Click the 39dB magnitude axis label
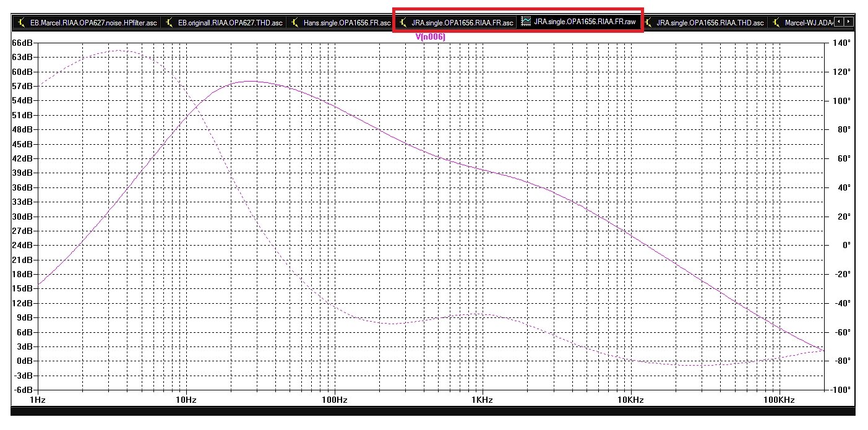The height and width of the screenshot is (430, 868). click(22, 173)
